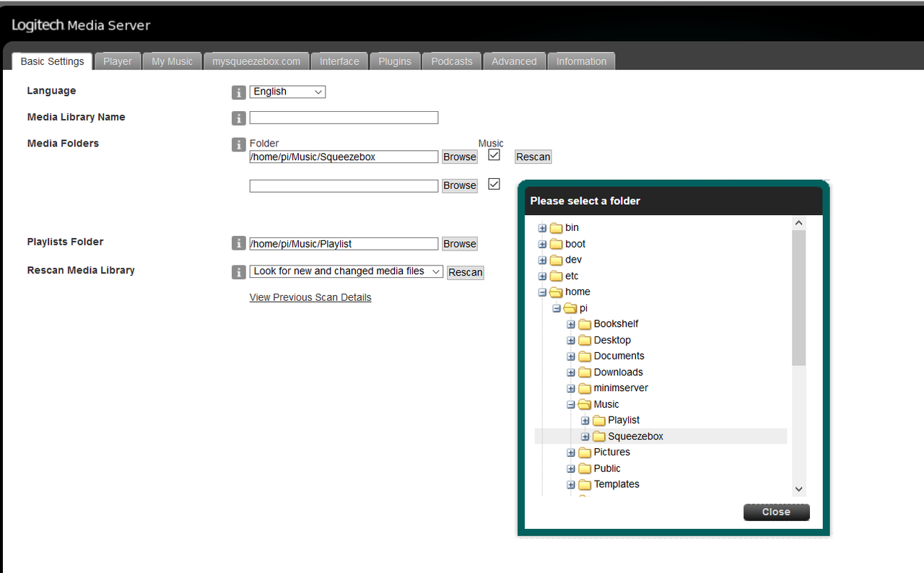Expand the Desktop folder node
The image size is (924, 573).
(571, 341)
